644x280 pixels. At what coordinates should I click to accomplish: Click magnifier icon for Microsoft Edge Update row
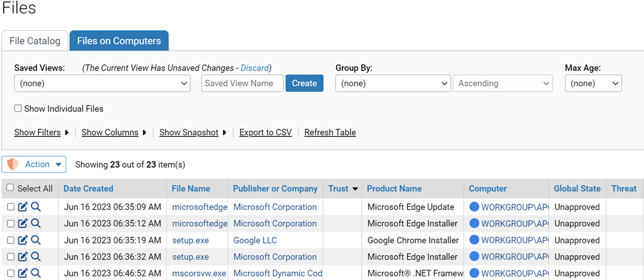click(x=36, y=207)
